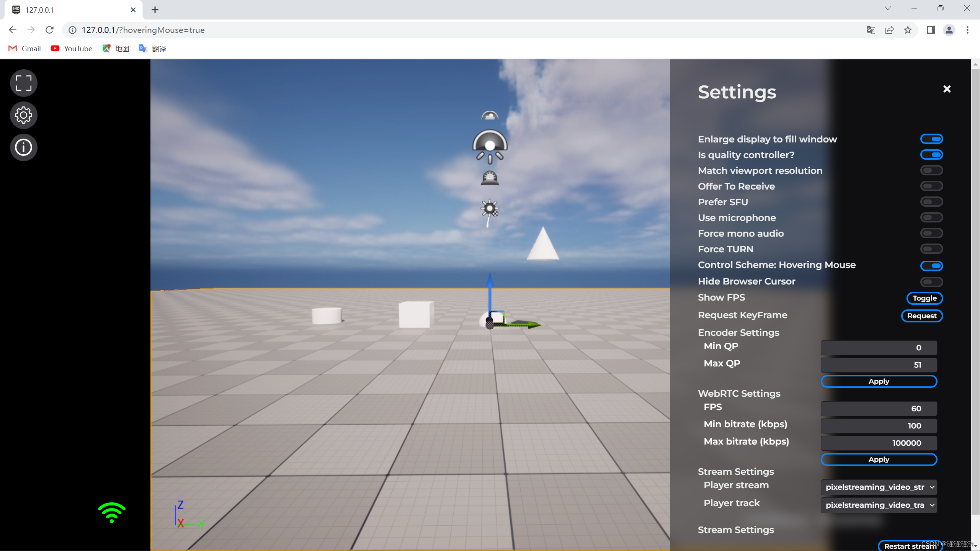Toggle Enlarge display to fill window
Screen dimensions: 980x551
931,139
